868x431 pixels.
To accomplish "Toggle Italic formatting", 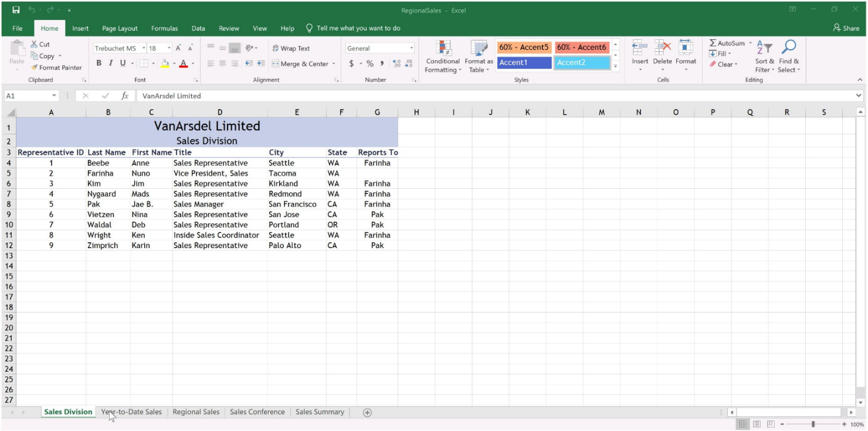I will [110, 63].
